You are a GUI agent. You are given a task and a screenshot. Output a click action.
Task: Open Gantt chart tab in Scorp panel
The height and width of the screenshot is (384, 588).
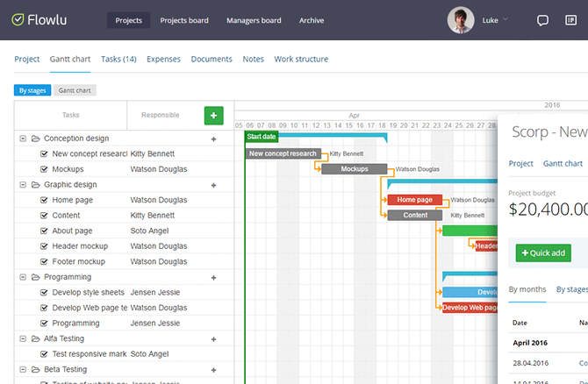563,163
